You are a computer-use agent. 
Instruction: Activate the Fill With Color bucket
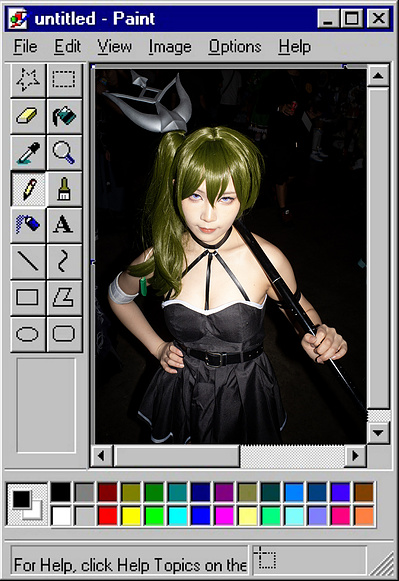(64, 116)
